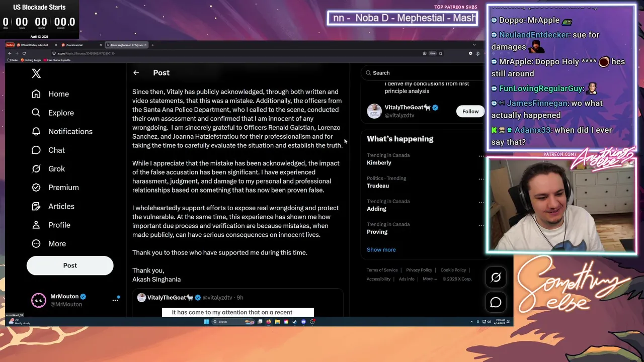Open Terms of Service link

click(x=382, y=270)
